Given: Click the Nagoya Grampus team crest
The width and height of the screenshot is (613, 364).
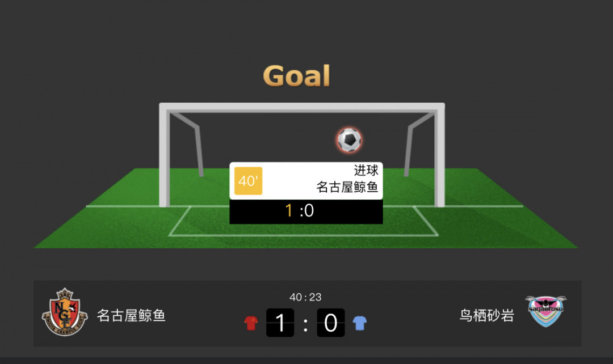Looking at the screenshot, I should tap(65, 312).
